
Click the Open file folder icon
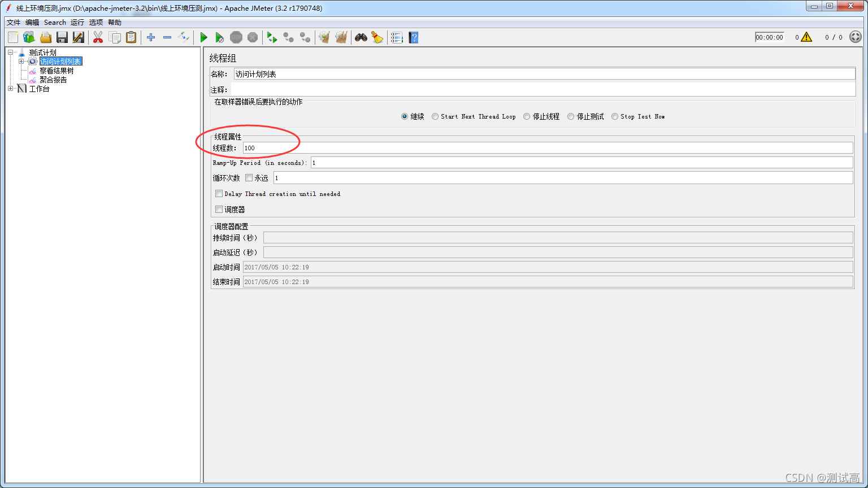46,37
